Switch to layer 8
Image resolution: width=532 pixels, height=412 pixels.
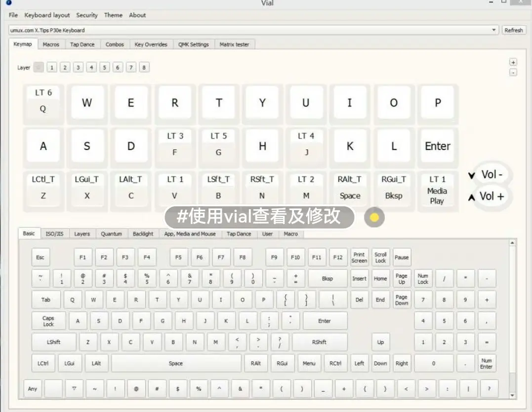tap(144, 68)
